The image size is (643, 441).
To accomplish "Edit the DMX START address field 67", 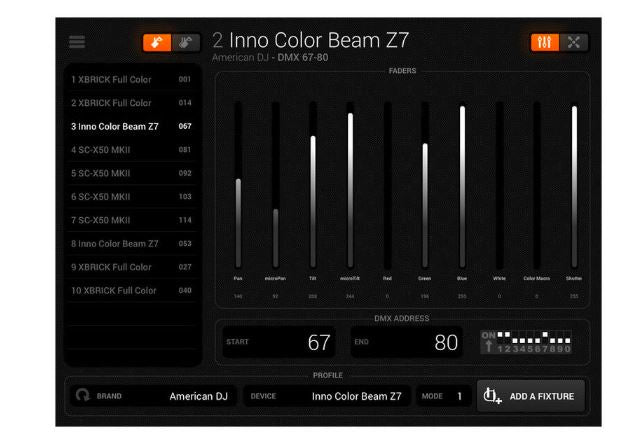I will [x=279, y=342].
